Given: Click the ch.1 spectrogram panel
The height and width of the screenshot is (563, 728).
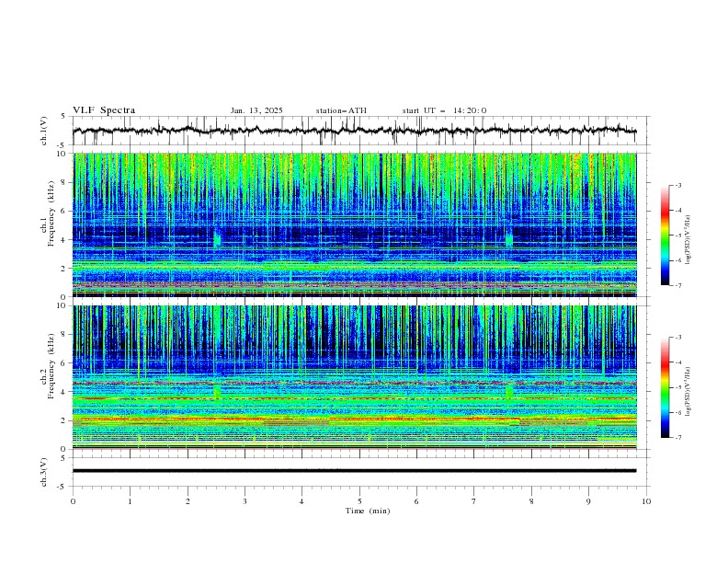Looking at the screenshot, I should [355, 224].
